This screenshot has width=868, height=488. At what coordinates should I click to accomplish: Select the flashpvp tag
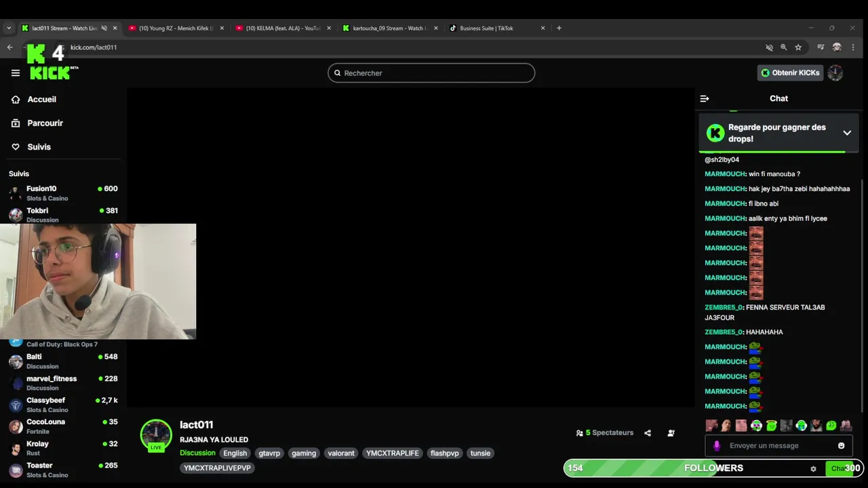tap(445, 453)
